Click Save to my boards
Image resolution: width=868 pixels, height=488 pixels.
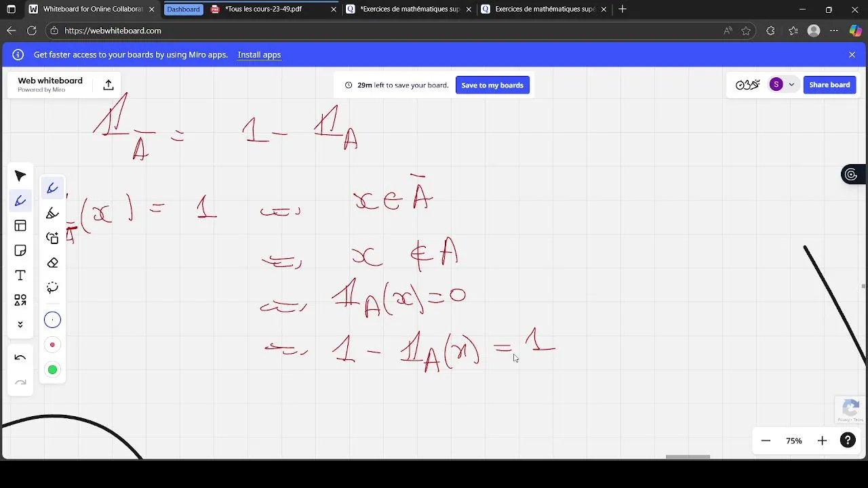click(492, 85)
